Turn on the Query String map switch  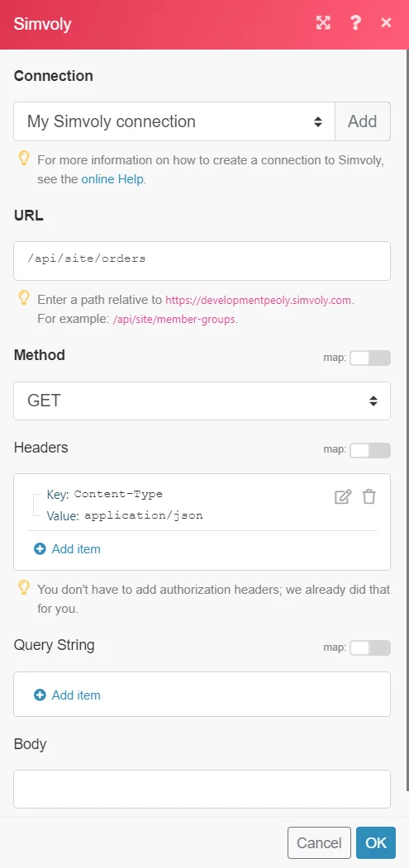(x=369, y=647)
